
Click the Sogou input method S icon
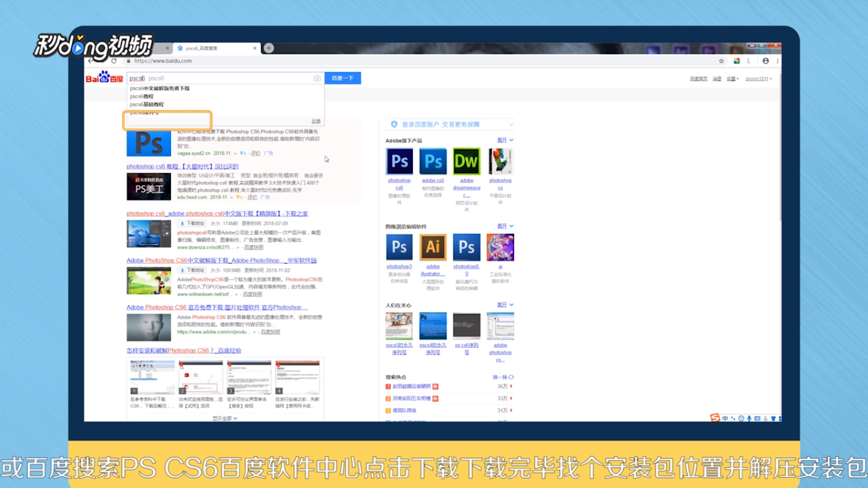tap(715, 418)
